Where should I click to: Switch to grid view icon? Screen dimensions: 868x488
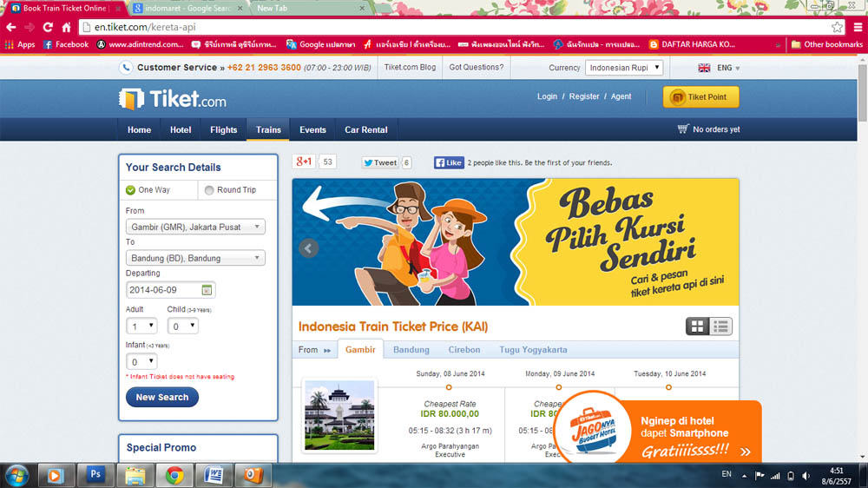697,326
